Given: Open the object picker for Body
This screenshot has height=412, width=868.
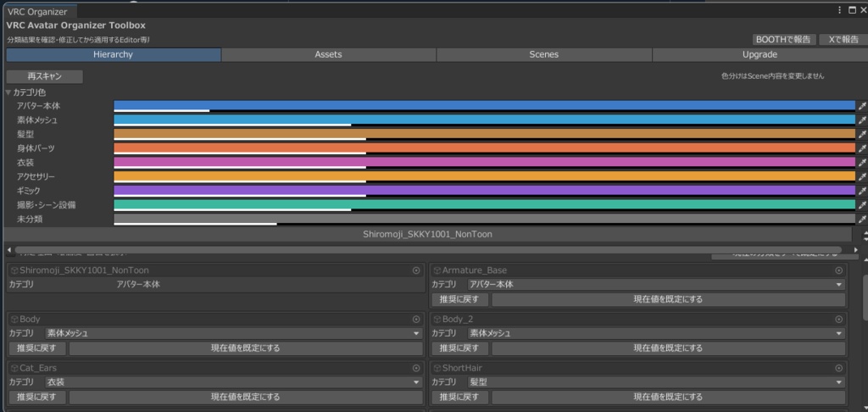Looking at the screenshot, I should (x=416, y=319).
